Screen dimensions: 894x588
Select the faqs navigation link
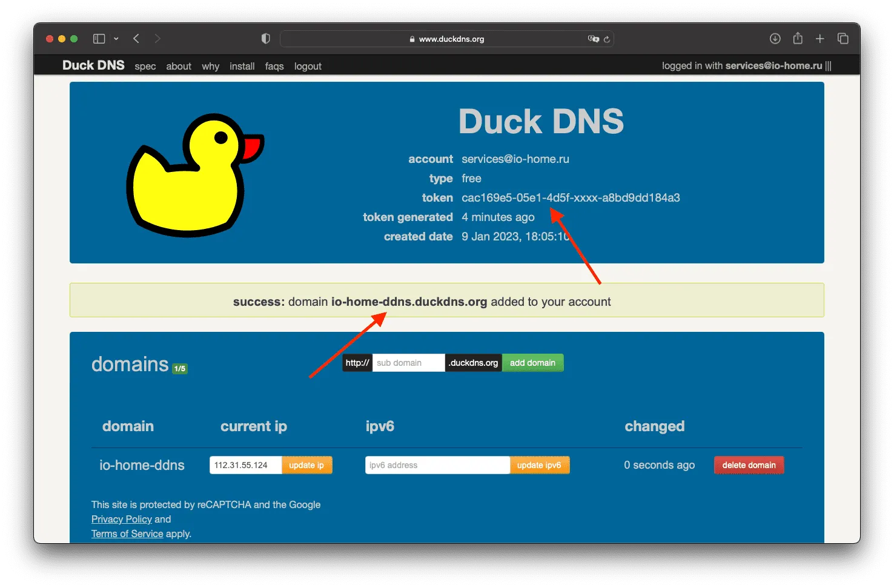[x=274, y=67]
